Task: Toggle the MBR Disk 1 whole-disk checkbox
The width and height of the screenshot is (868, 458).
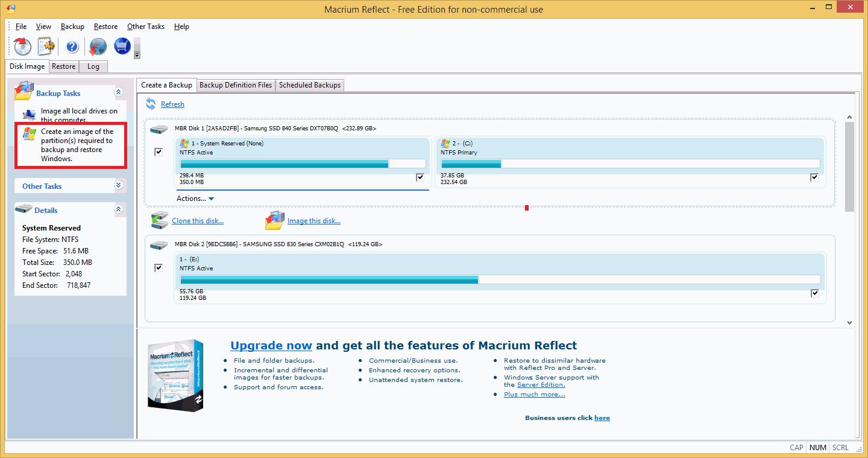Action: [159, 152]
